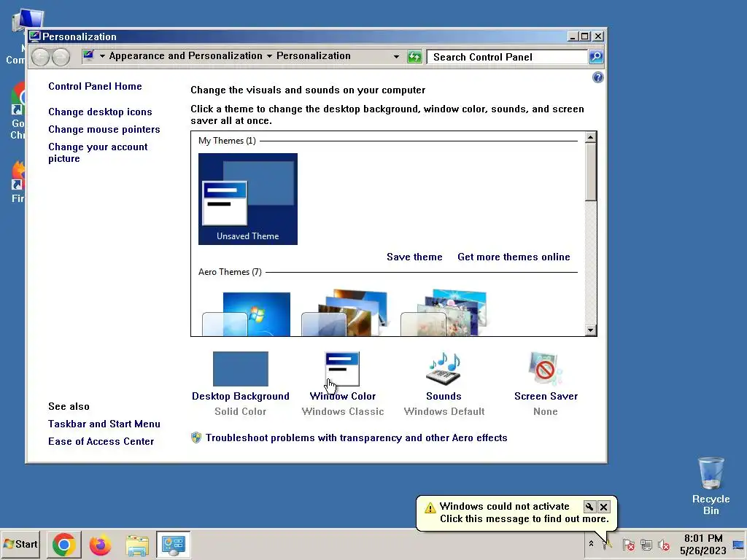Click the Forward navigation arrow

(61, 57)
